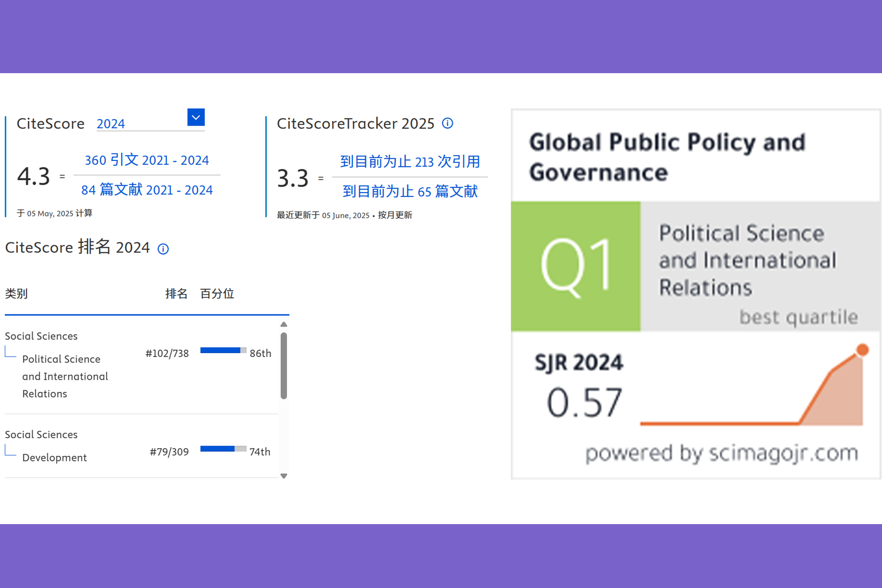Click the 86th percentile progress bar
882x588 pixels.
[223, 350]
